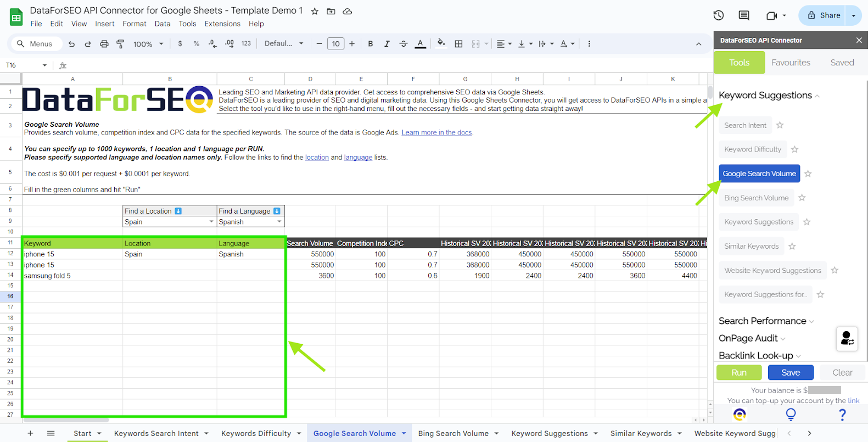
Task: Toggle italic formatting
Action: 387,44
